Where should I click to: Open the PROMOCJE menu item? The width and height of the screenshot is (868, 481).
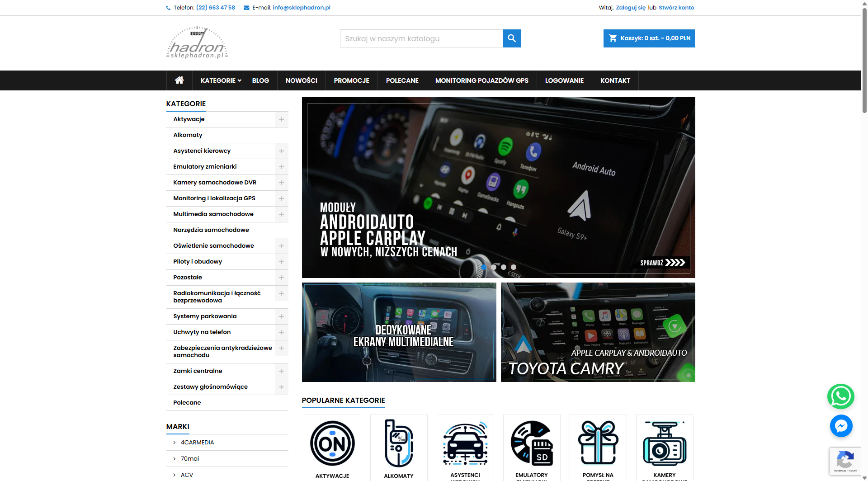351,80
